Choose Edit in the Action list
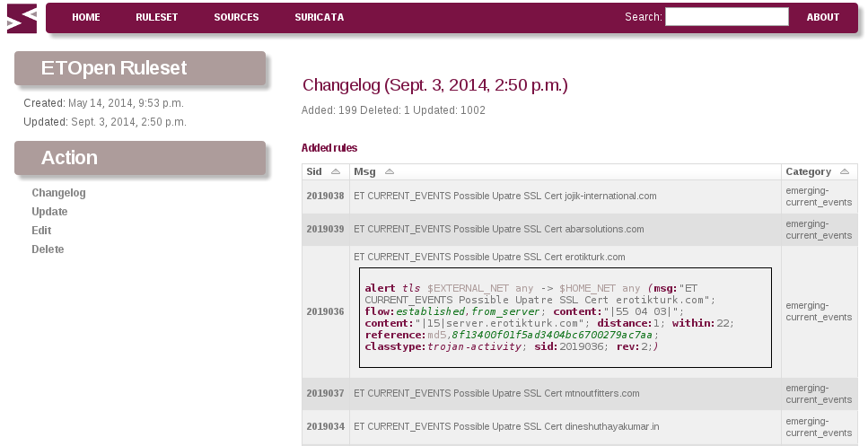 coord(41,231)
